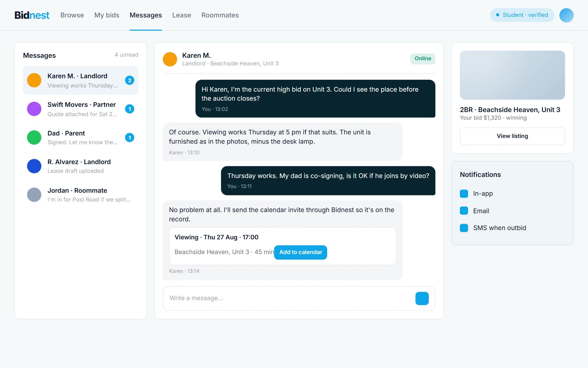588x368 pixels.
Task: Go to the Browse tab
Action: point(72,15)
